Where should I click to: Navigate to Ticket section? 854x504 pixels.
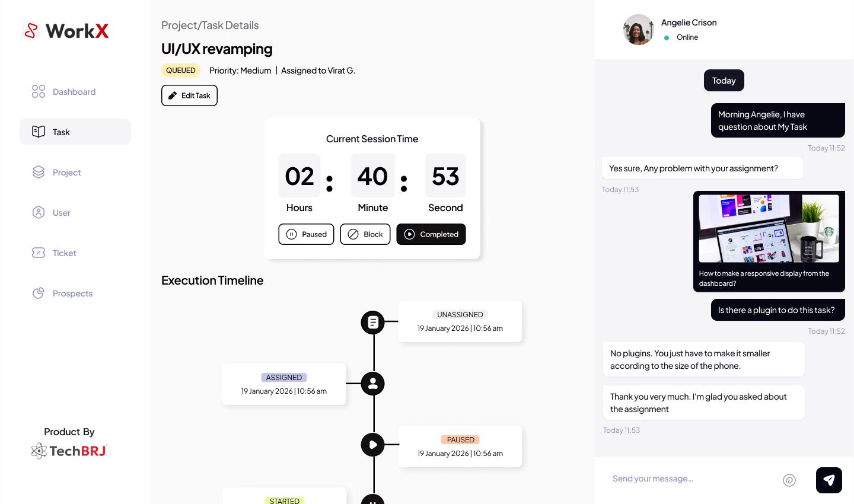tap(64, 253)
